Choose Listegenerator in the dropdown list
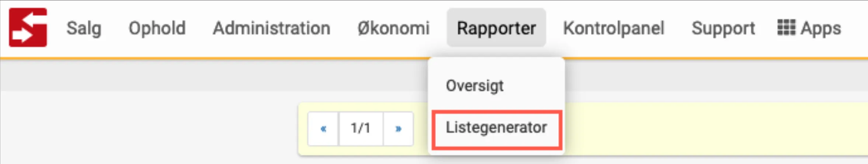The image size is (868, 164). click(x=496, y=128)
